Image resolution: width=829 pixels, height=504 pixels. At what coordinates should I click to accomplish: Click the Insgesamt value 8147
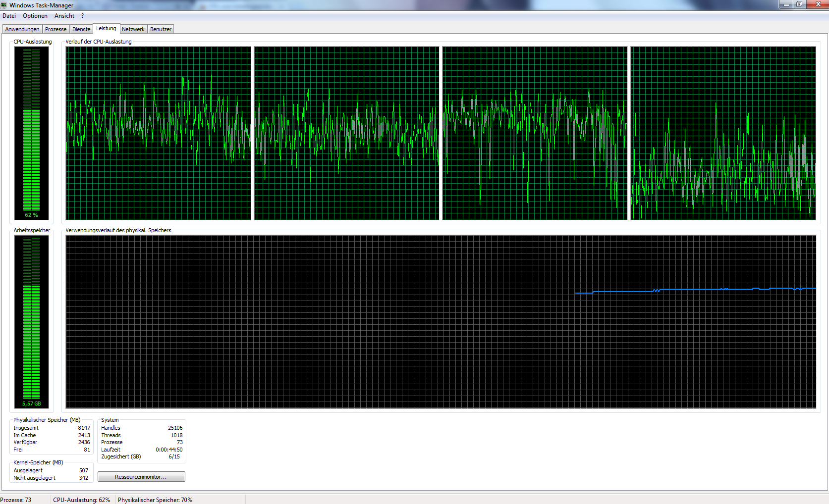pos(84,428)
